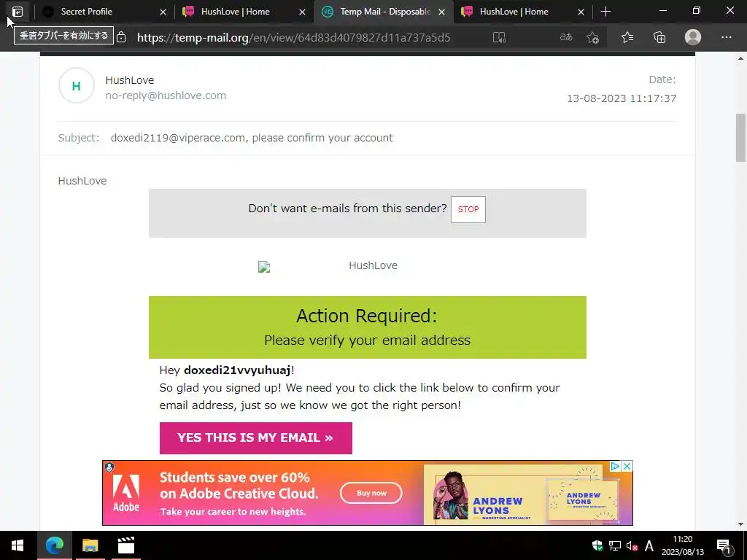Click the STOP unsubscribe button
This screenshot has width=747, height=560.
click(x=468, y=209)
